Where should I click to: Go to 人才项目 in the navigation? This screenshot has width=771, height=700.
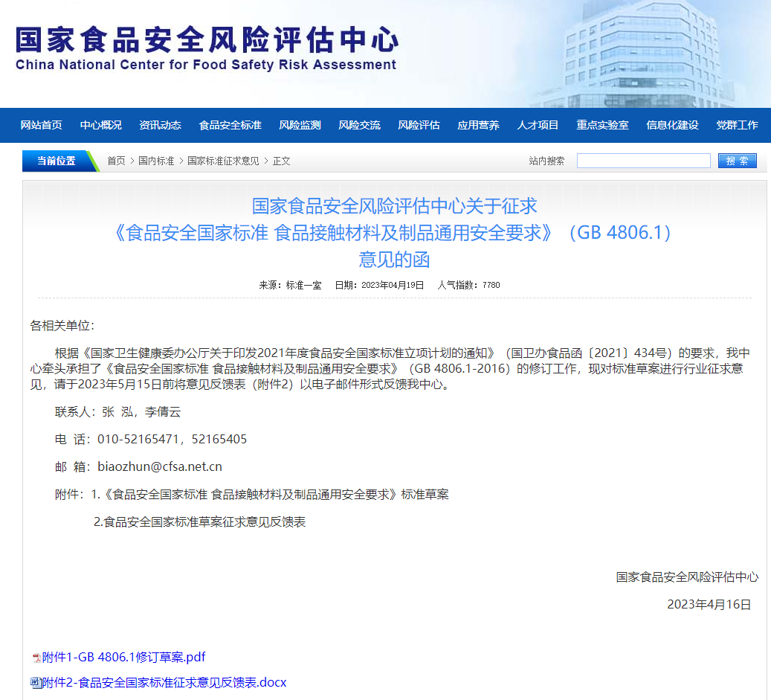(x=538, y=125)
